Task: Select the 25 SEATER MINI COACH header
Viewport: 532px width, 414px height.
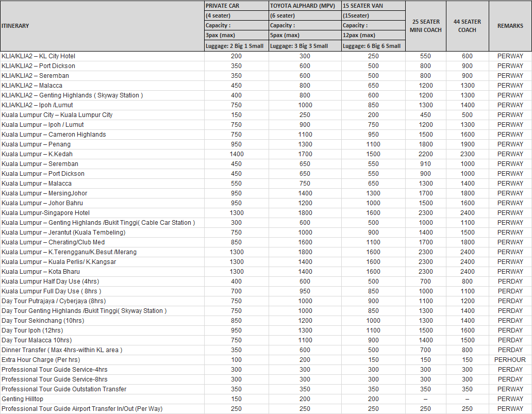Action: pyautogui.click(x=425, y=26)
